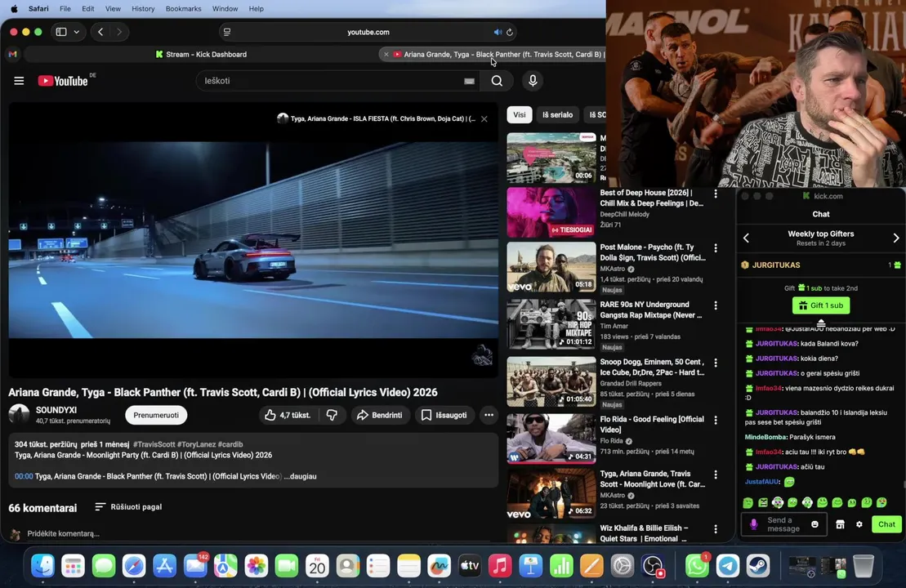Go to next Weekly top Gifters page
Screen dimensions: 906x588
896,238
